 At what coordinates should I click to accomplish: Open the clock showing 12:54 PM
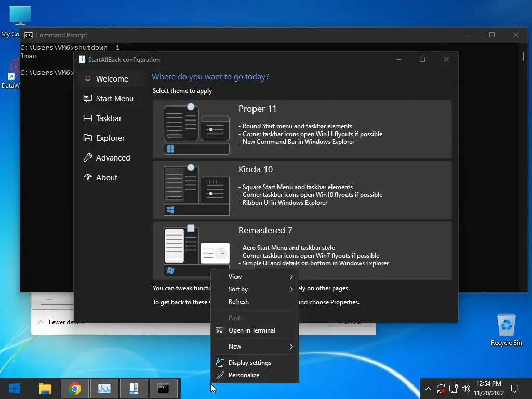[x=489, y=389]
